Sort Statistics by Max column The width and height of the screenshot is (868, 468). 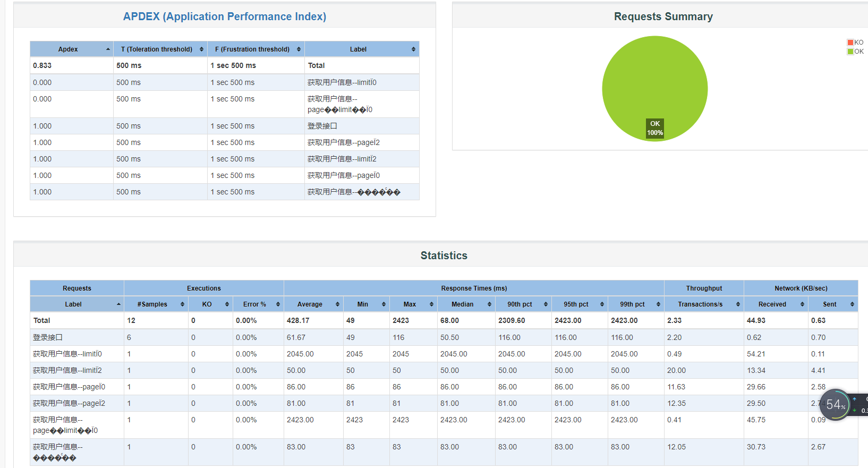413,304
